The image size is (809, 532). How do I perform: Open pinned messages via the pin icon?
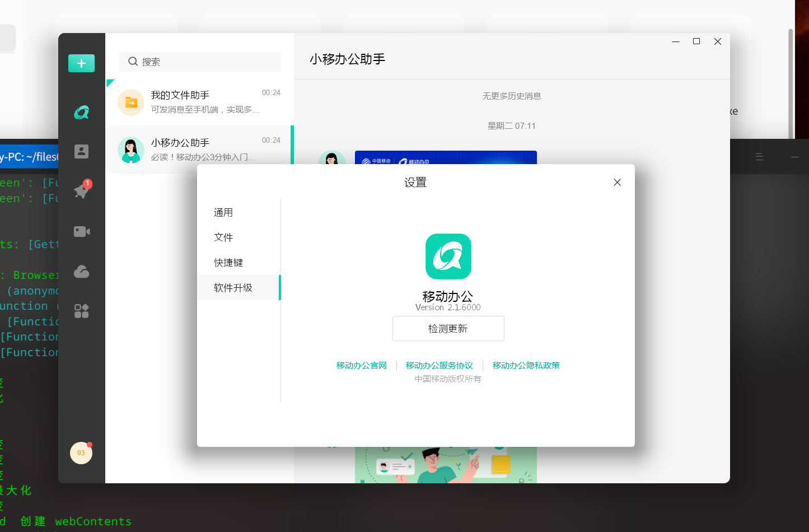(x=81, y=191)
